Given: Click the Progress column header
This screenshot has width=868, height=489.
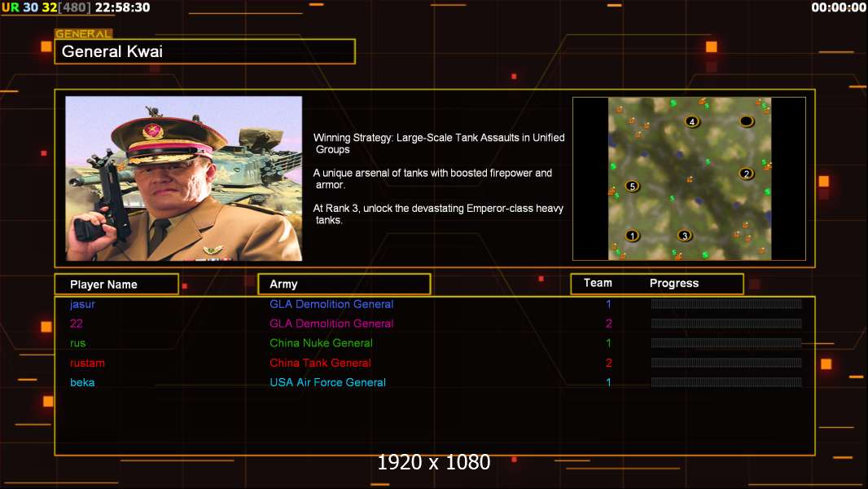Looking at the screenshot, I should [673, 283].
